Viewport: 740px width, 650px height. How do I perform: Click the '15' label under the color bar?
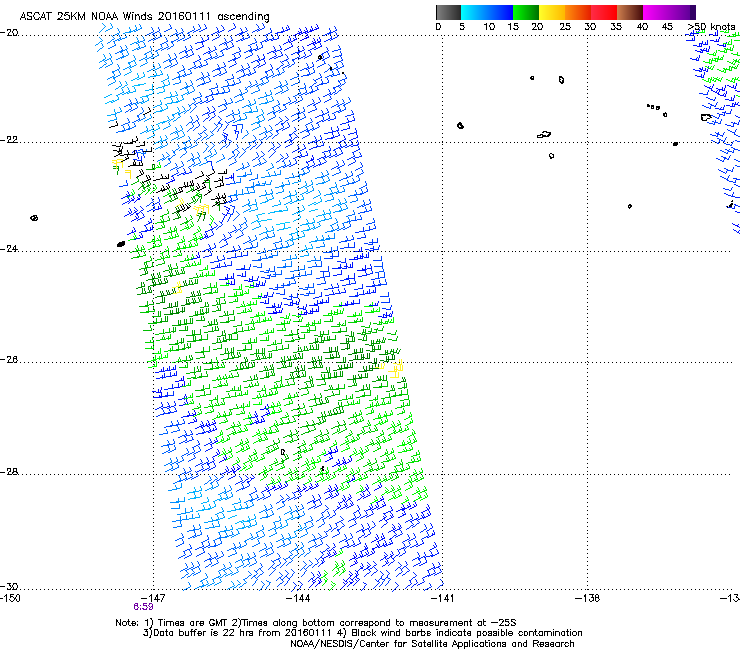(x=513, y=27)
